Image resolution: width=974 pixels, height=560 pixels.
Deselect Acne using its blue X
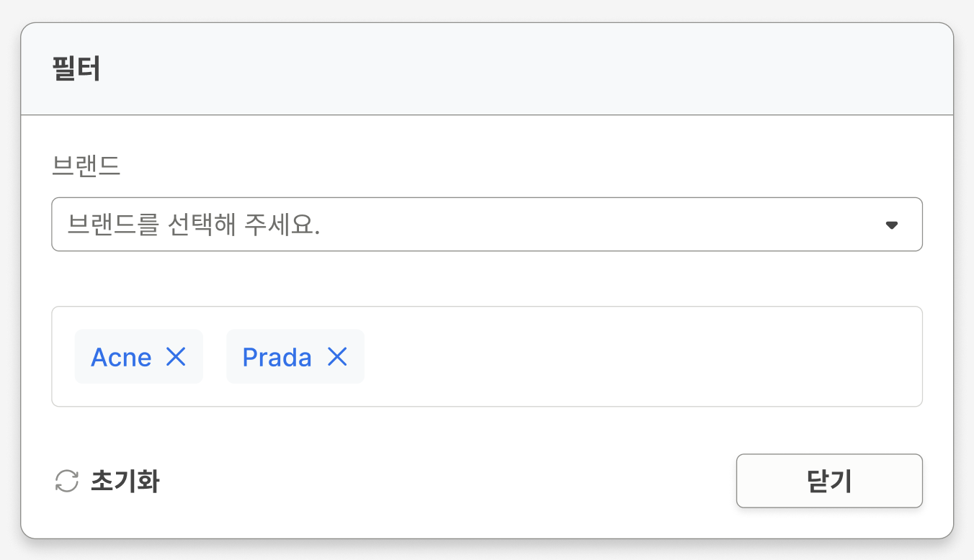pyautogui.click(x=176, y=357)
